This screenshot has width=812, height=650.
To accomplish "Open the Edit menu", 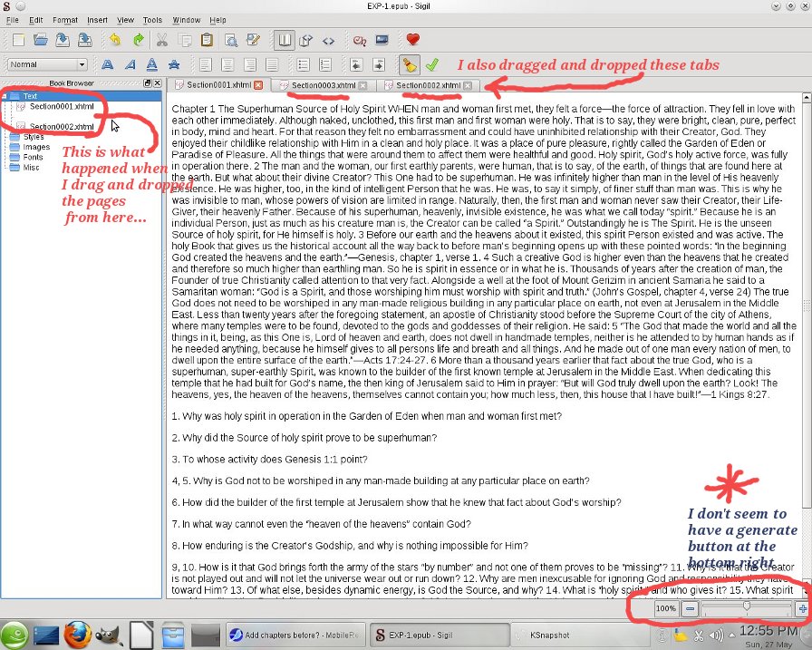I will (x=35, y=20).
